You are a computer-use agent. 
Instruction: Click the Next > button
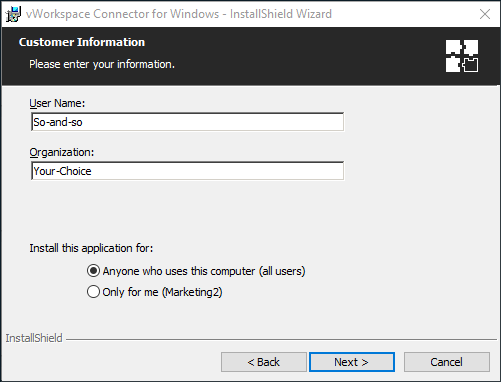pyautogui.click(x=352, y=362)
